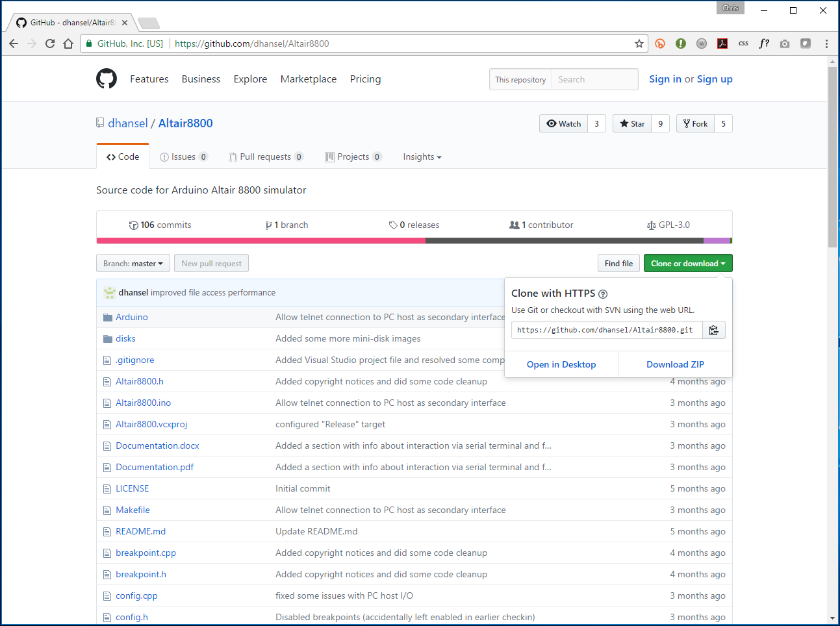
Task: Open Explore in top navigation
Action: click(x=250, y=79)
